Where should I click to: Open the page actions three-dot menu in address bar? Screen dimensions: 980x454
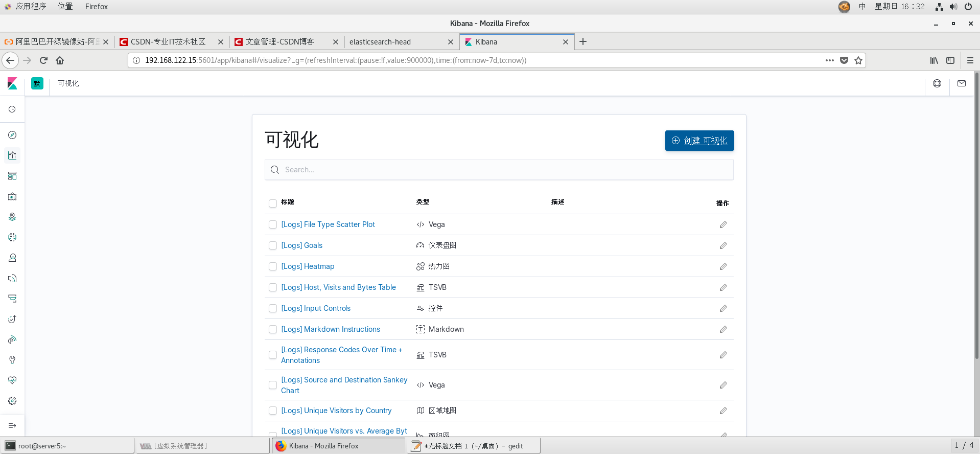coord(830,60)
